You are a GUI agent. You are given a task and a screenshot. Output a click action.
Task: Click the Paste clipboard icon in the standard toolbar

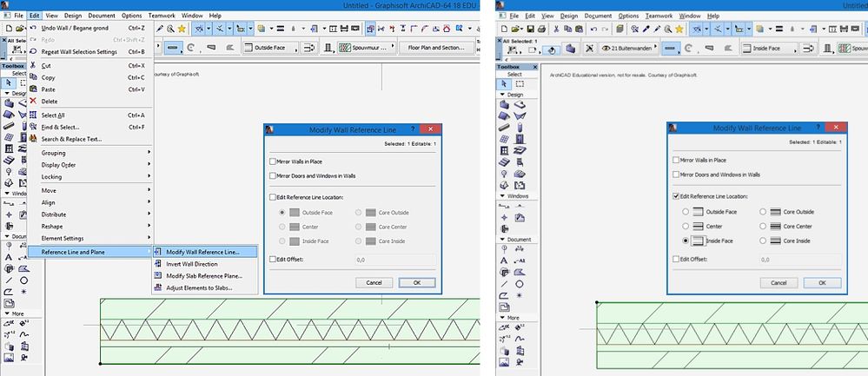(579, 29)
